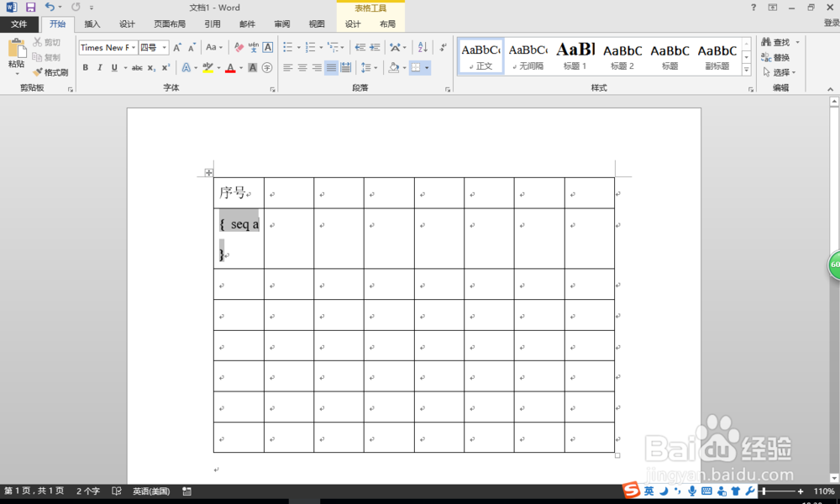Viewport: 840px width, 504px height.
Task: Switch to the 插入 ribbon tab
Action: coord(92,24)
